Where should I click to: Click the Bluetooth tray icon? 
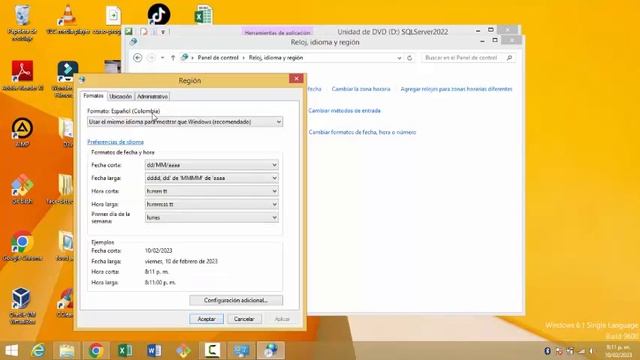pyautogui.click(x=548, y=351)
